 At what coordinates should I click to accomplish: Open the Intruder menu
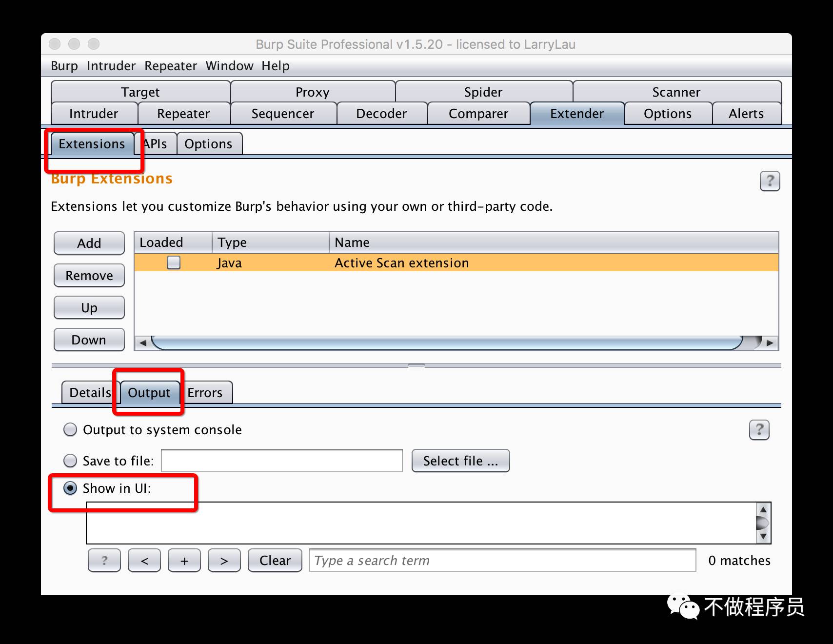[111, 66]
